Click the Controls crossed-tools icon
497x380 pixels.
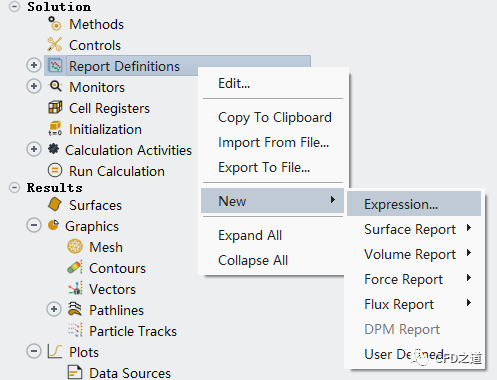click(55, 44)
